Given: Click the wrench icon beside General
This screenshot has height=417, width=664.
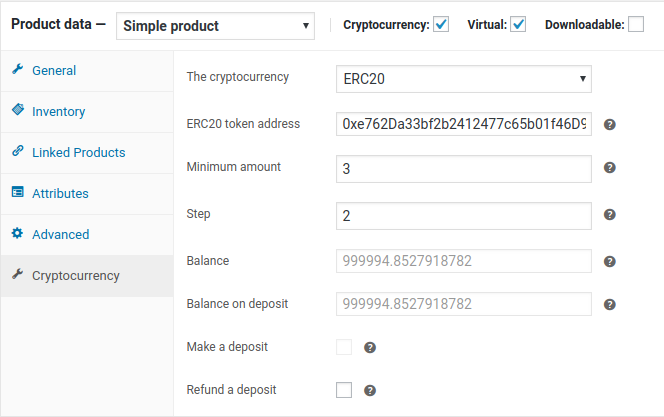Looking at the screenshot, I should 17,69.
